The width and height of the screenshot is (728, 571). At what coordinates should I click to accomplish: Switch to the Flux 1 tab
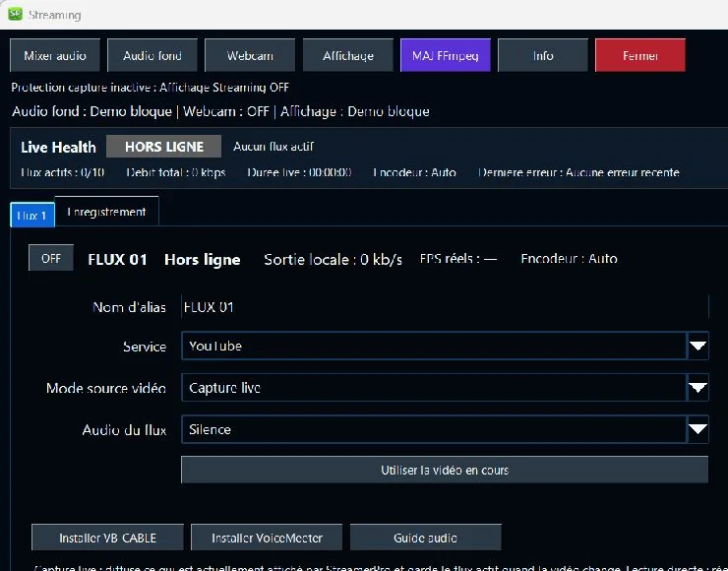[x=32, y=216]
